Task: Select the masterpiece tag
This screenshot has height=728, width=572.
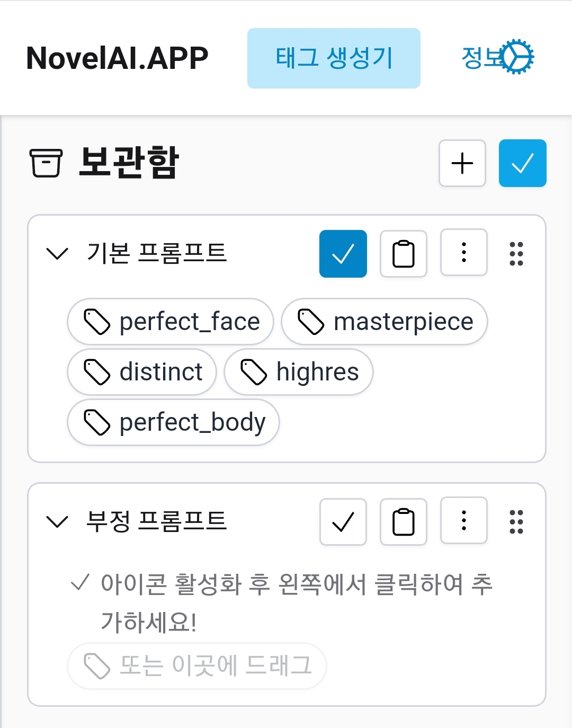Action: (385, 322)
